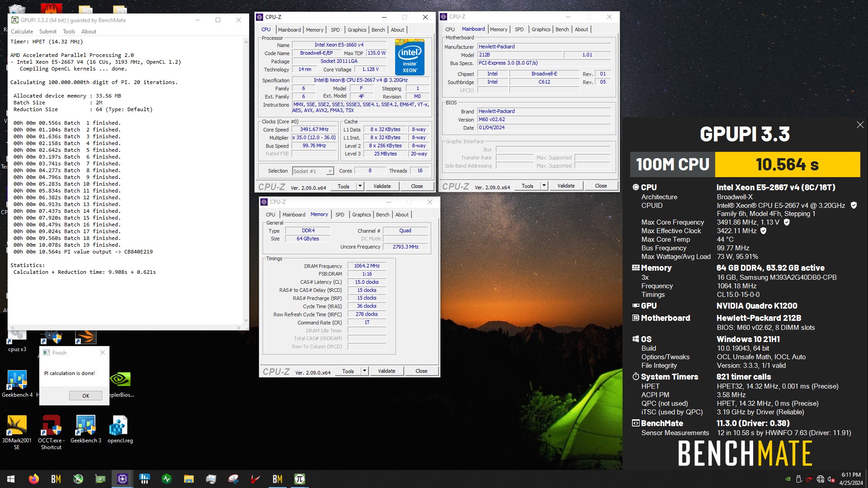This screenshot has width=868, height=488.
Task: Click GPUPI horizontal scrollbar right arrow
Action: [x=239, y=328]
